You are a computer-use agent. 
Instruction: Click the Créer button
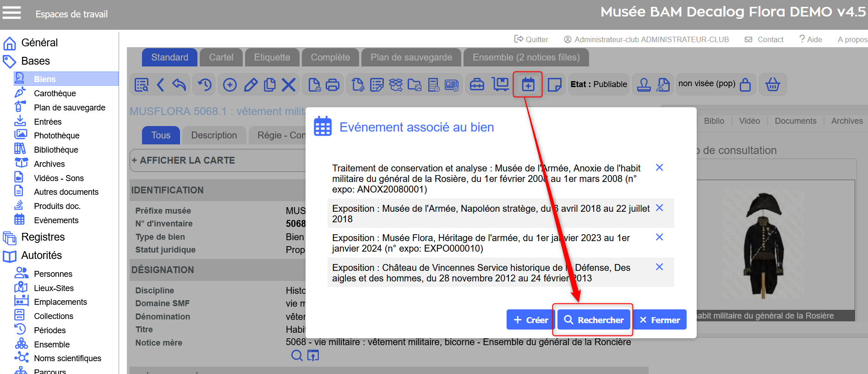click(530, 320)
